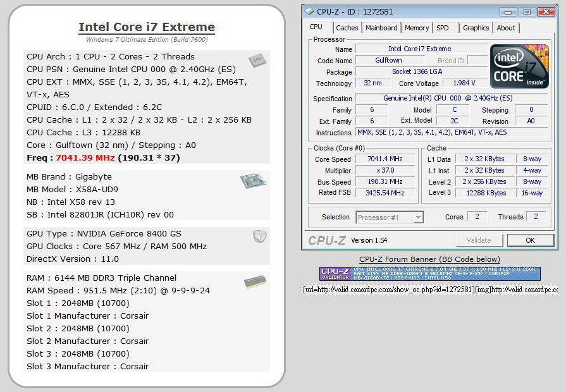566x392 pixels.
Task: Open the Graphics tab
Action: [476, 28]
